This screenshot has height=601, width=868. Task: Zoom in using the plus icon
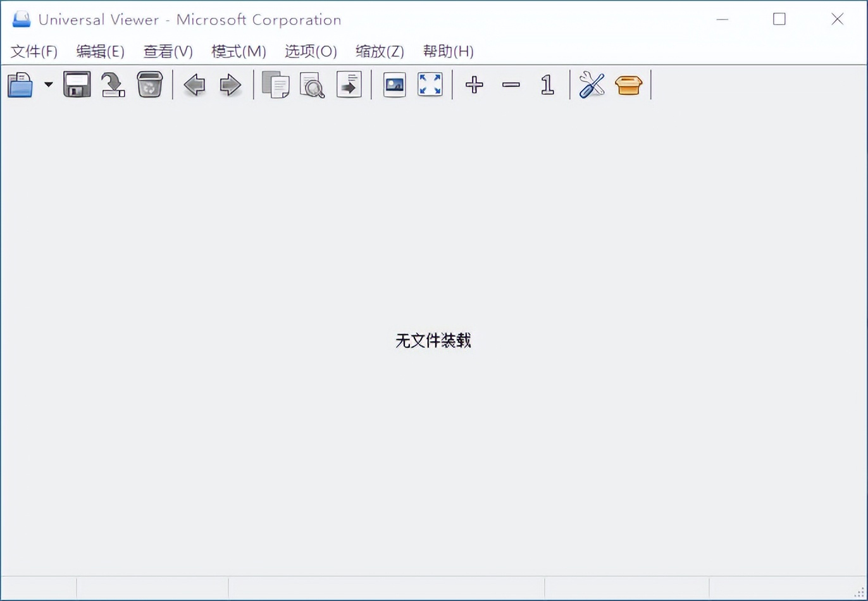[x=474, y=84]
